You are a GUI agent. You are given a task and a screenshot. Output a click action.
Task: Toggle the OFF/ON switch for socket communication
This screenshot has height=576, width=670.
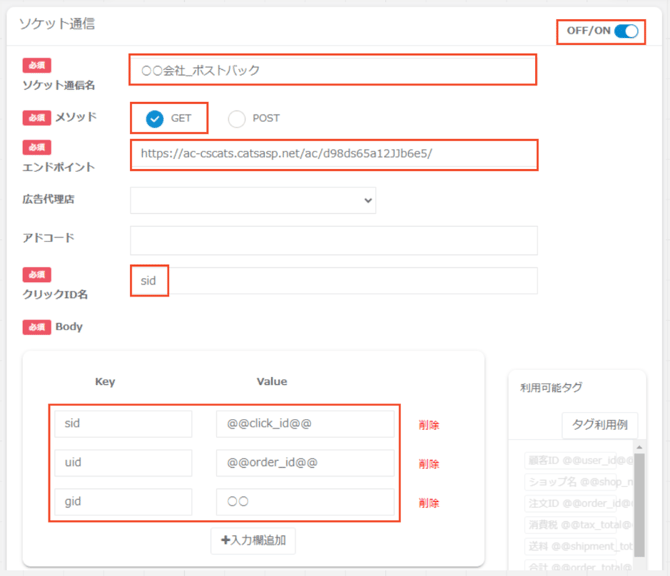[626, 31]
